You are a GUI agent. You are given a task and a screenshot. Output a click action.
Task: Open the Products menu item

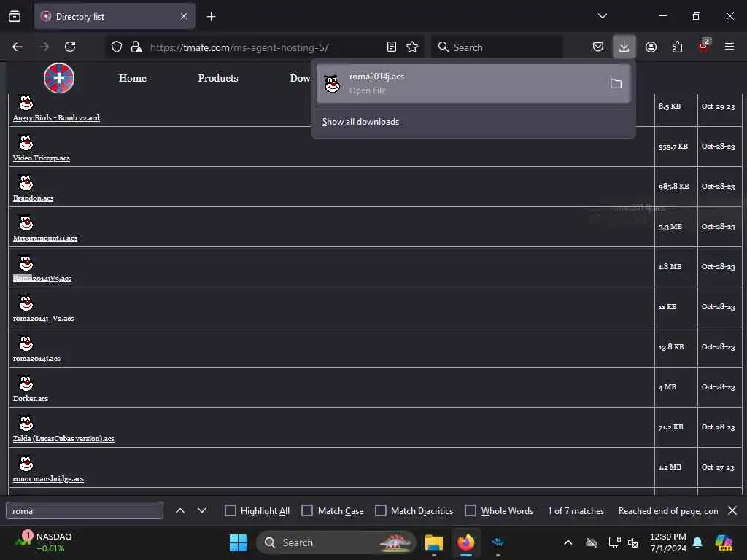[x=218, y=78]
